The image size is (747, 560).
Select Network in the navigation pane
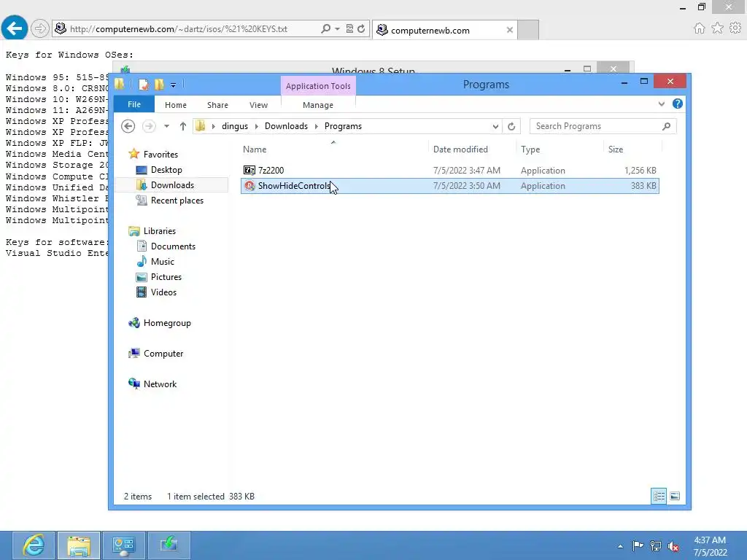(160, 384)
